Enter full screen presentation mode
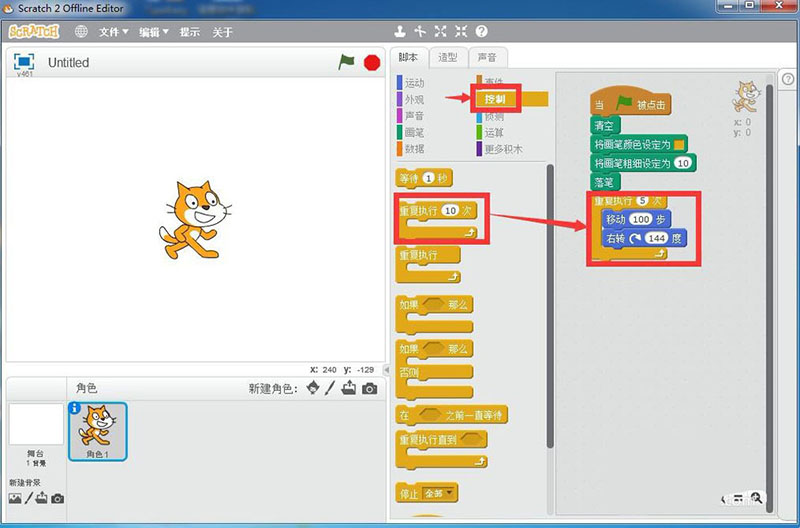 click(23, 62)
